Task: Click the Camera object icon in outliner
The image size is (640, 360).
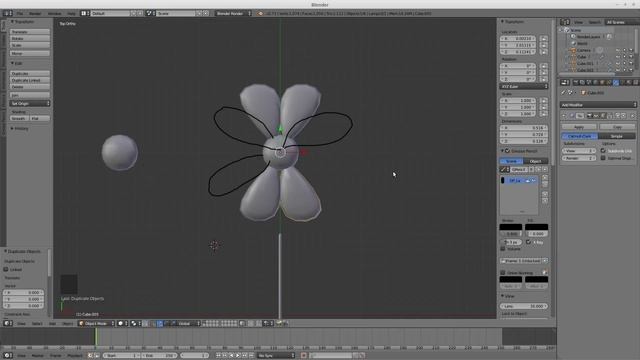Action: click(573, 50)
